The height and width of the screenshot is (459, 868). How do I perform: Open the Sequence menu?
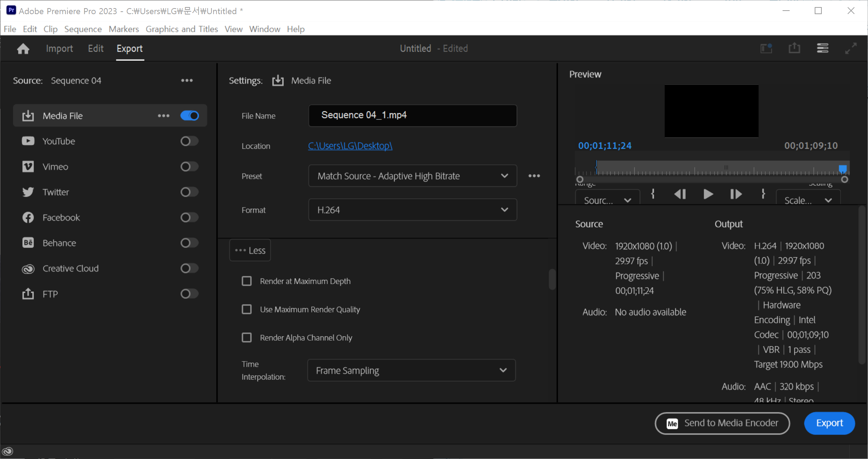pyautogui.click(x=83, y=29)
